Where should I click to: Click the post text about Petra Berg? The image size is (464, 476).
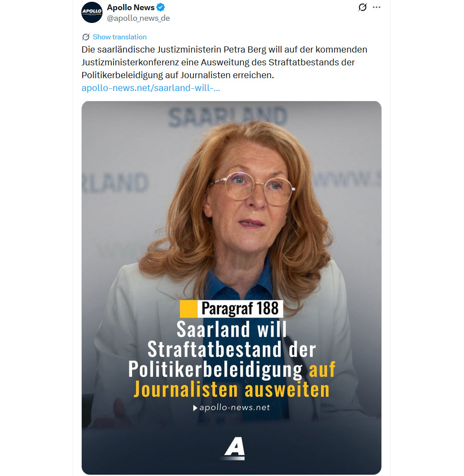point(224,62)
